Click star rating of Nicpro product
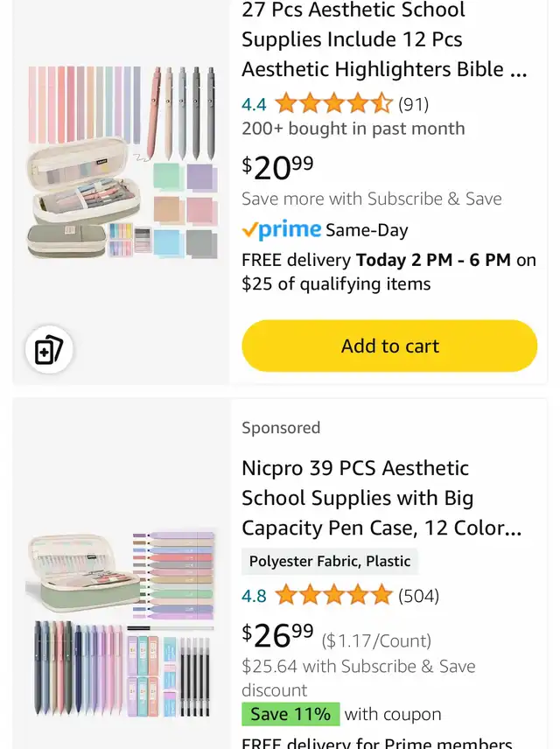 click(x=333, y=597)
